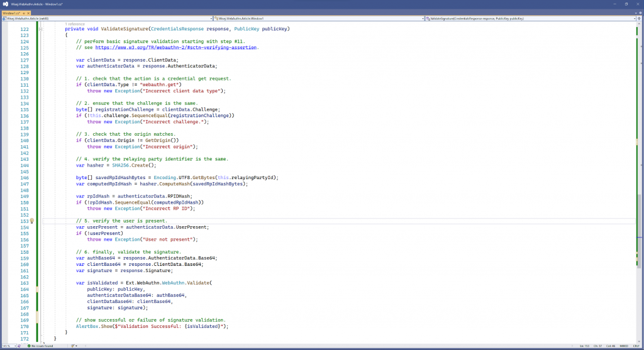Open the w3.org webauthn-2 assertion link
This screenshot has width=644, height=350.
[176, 48]
